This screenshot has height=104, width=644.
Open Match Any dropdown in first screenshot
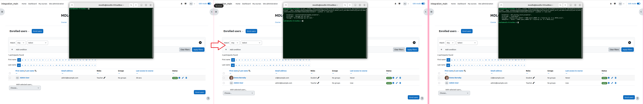(21, 43)
